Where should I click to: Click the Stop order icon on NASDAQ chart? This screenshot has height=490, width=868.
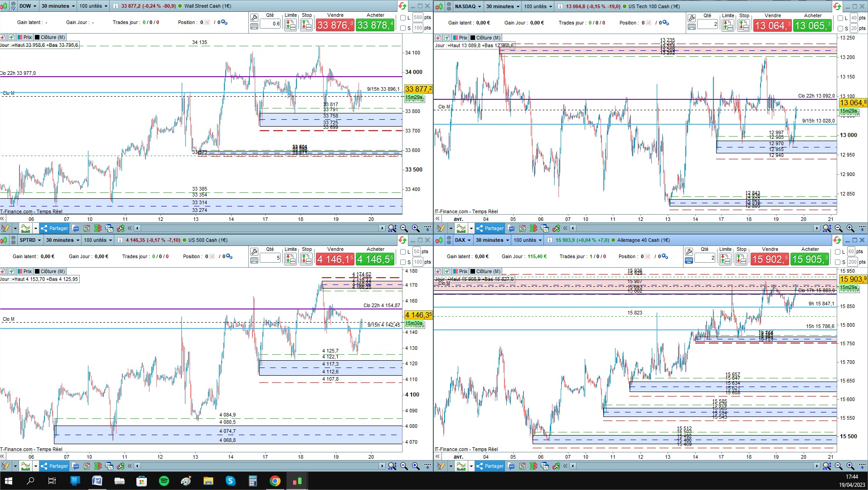(x=744, y=25)
